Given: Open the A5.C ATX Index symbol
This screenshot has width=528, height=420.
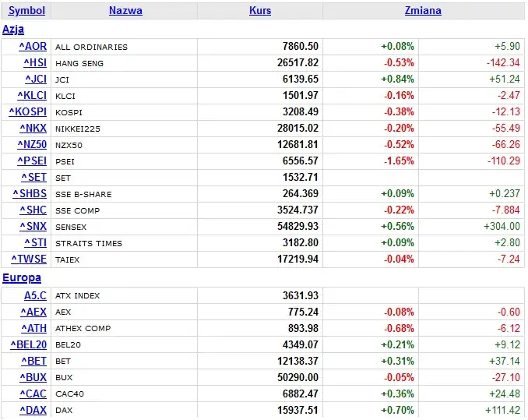Looking at the screenshot, I should tap(35, 296).
